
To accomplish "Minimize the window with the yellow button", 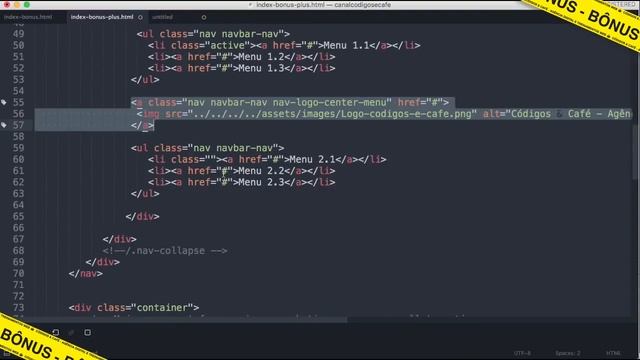I will pyautogui.click(x=17, y=5).
